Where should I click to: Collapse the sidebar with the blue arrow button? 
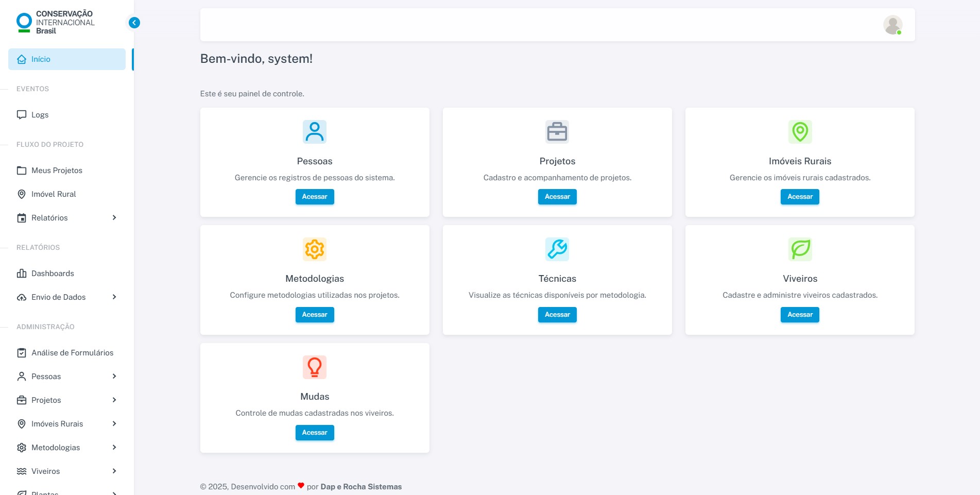(x=134, y=23)
